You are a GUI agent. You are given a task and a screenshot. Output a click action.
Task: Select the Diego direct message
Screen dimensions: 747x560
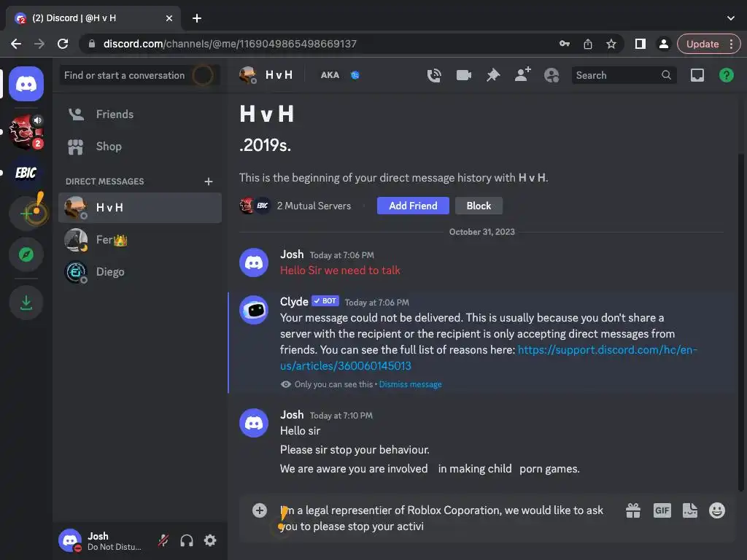[x=139, y=272]
